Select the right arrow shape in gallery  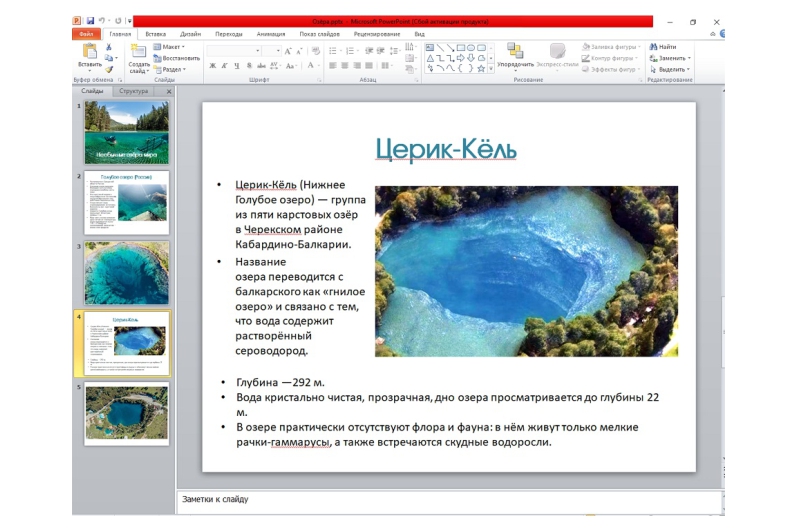click(x=461, y=58)
